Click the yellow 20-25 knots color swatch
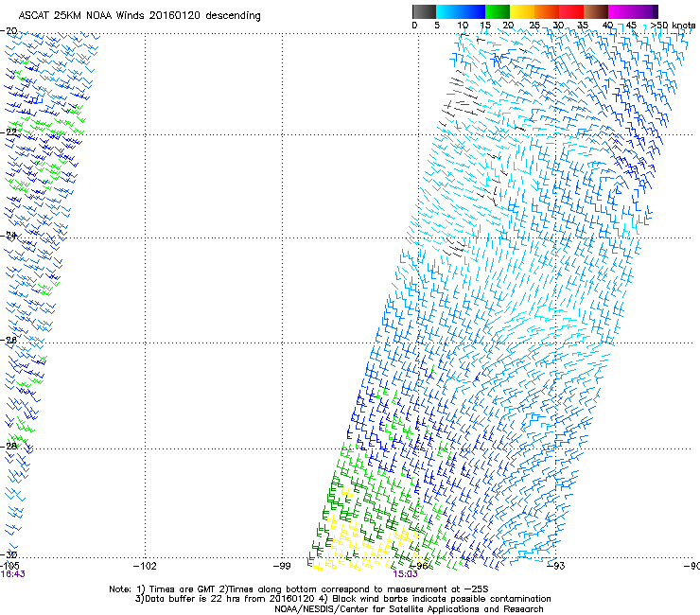Image resolution: width=700 pixels, height=615 pixels. 522,11
